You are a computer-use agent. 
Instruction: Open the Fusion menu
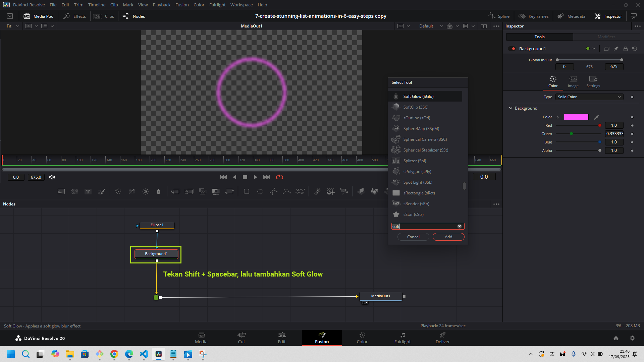tap(182, 5)
